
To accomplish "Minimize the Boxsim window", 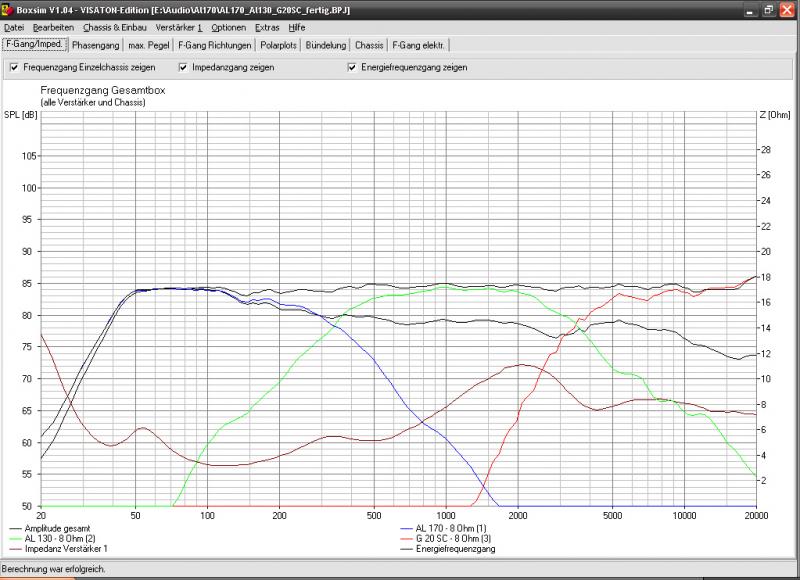I will [x=750, y=10].
